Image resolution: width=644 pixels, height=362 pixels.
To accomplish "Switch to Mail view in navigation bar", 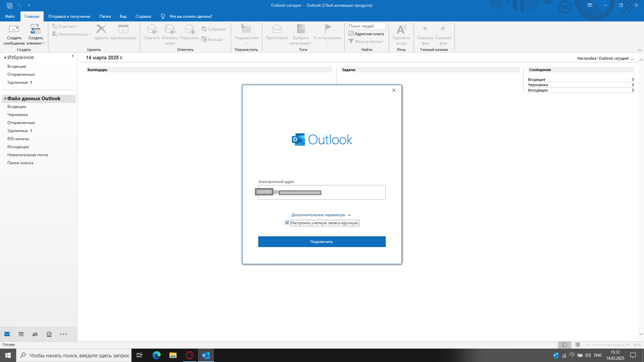I will tap(7, 334).
